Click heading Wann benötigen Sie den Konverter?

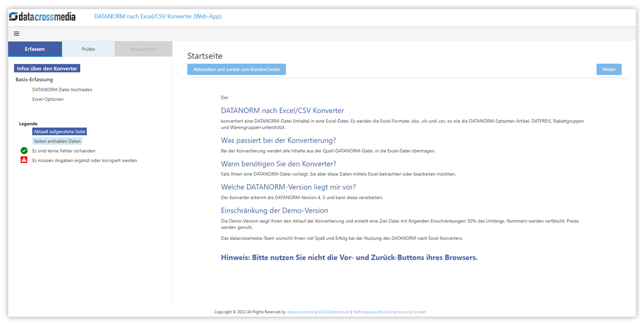pyautogui.click(x=279, y=164)
